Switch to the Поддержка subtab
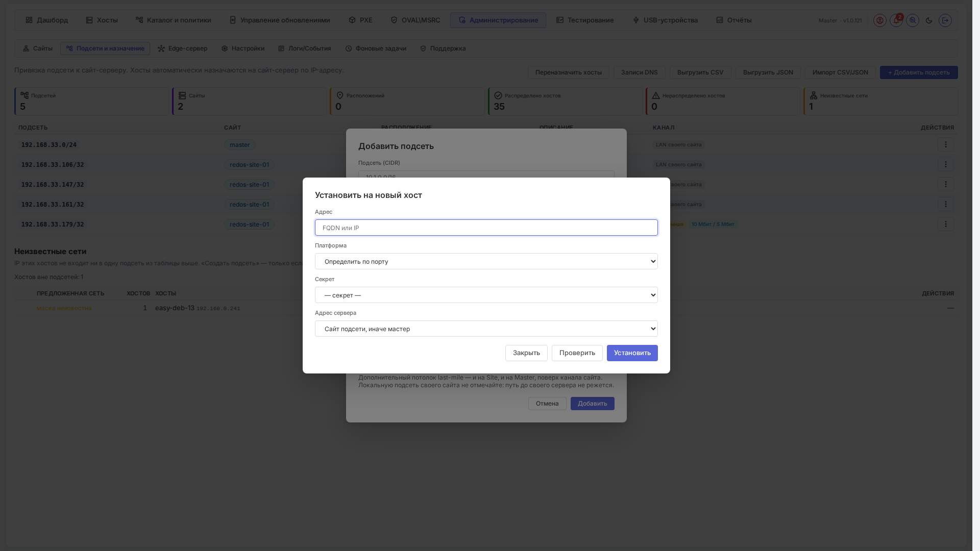 click(x=443, y=48)
